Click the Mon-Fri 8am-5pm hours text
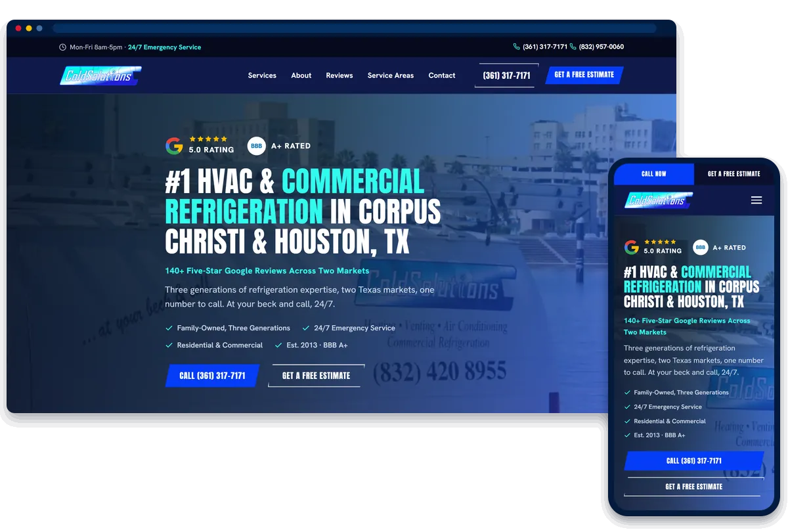The height and width of the screenshot is (532, 788). click(97, 47)
